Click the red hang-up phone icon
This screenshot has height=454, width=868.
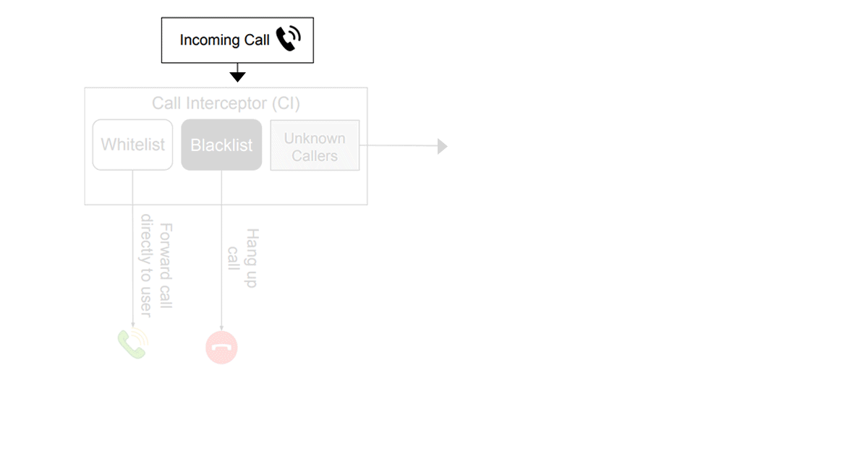[221, 348]
